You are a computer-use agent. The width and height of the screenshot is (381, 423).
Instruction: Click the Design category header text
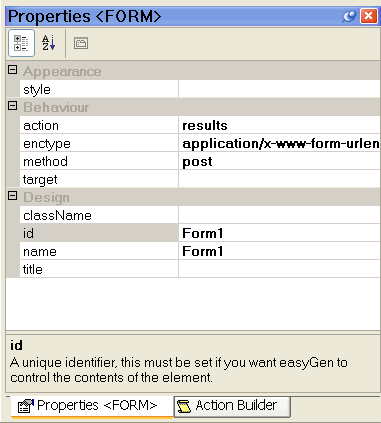point(46,197)
